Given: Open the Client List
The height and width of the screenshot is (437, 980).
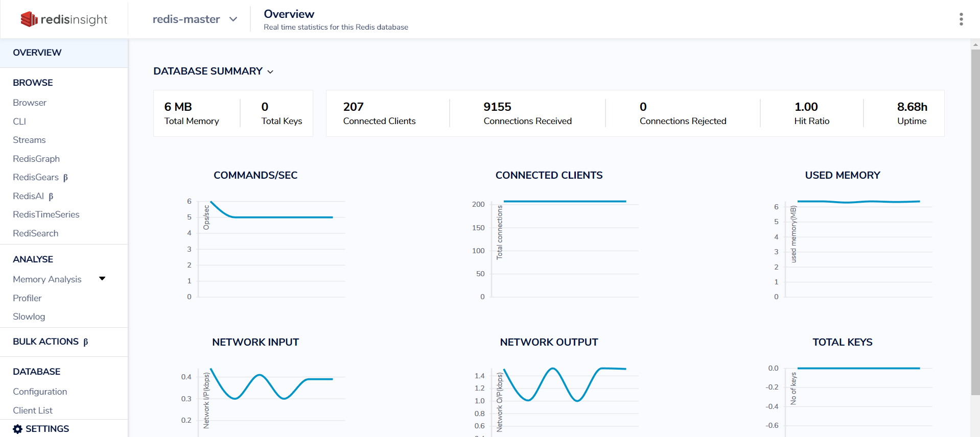Looking at the screenshot, I should coord(33,410).
